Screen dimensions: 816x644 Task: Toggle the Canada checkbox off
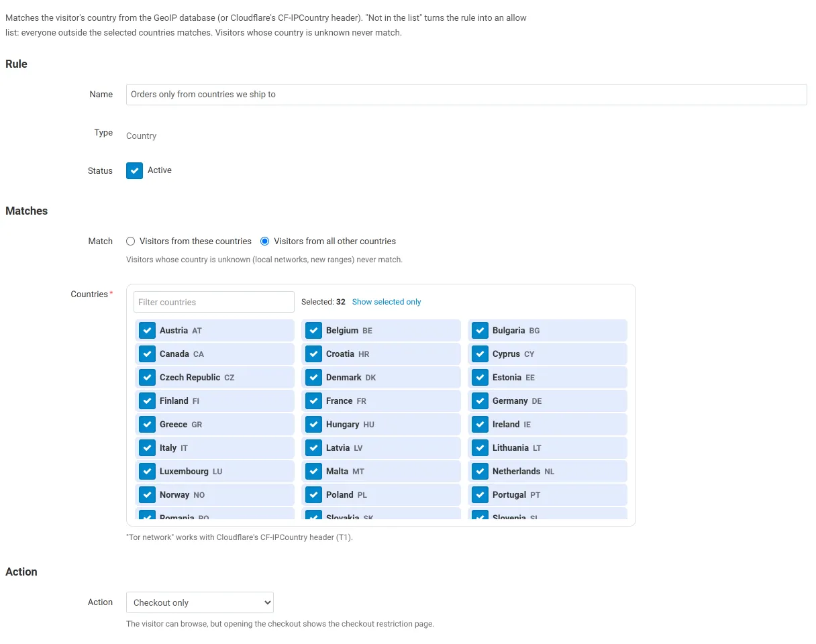click(148, 354)
